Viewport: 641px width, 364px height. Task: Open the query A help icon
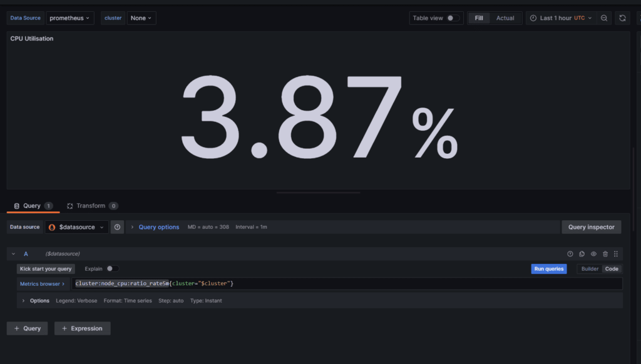570,254
